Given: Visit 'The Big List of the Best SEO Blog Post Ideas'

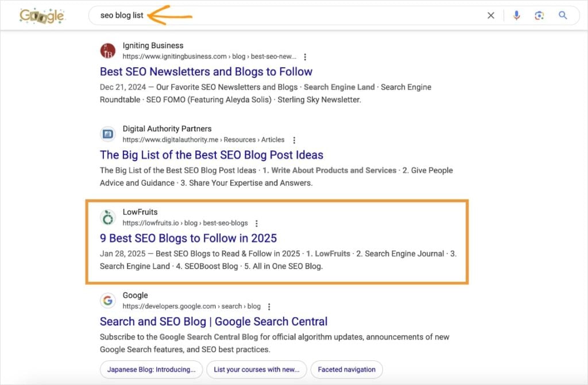Looking at the screenshot, I should 211,155.
